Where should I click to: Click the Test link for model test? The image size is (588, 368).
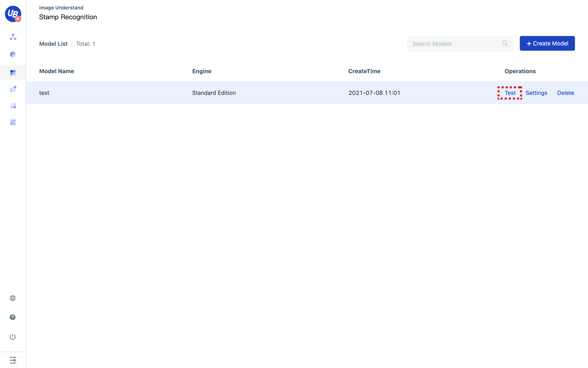(x=510, y=93)
